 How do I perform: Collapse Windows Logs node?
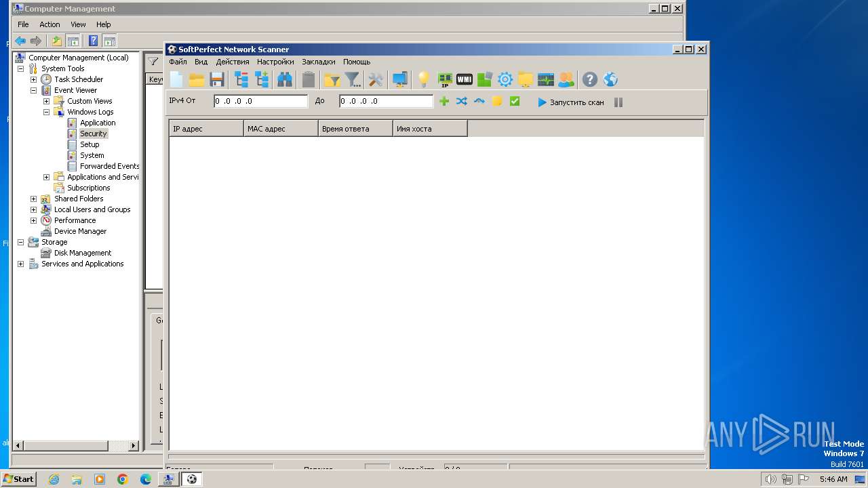click(46, 112)
